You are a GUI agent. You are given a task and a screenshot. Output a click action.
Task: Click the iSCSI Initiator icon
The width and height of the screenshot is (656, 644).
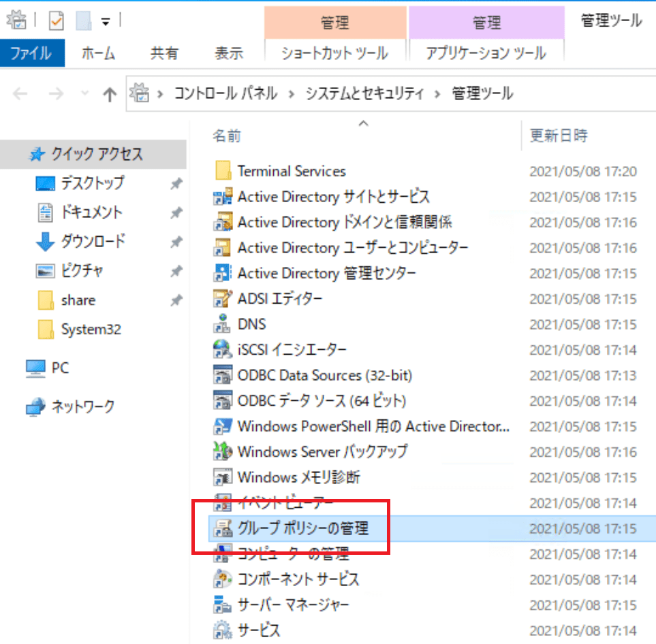[223, 350]
